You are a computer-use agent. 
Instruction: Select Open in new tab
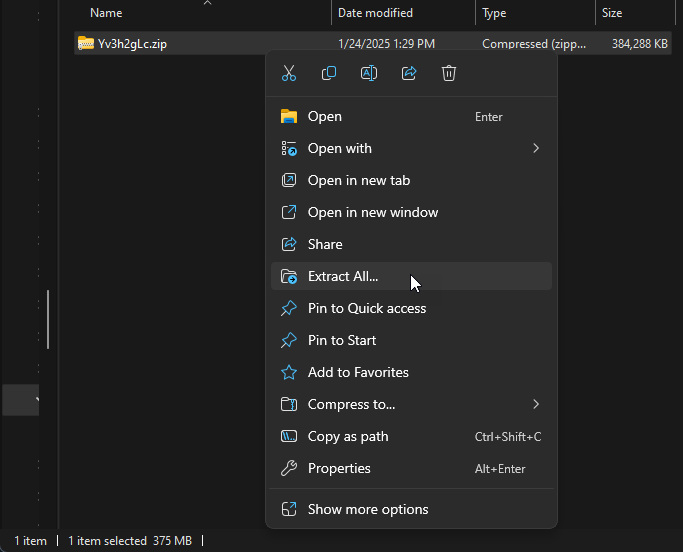point(358,180)
